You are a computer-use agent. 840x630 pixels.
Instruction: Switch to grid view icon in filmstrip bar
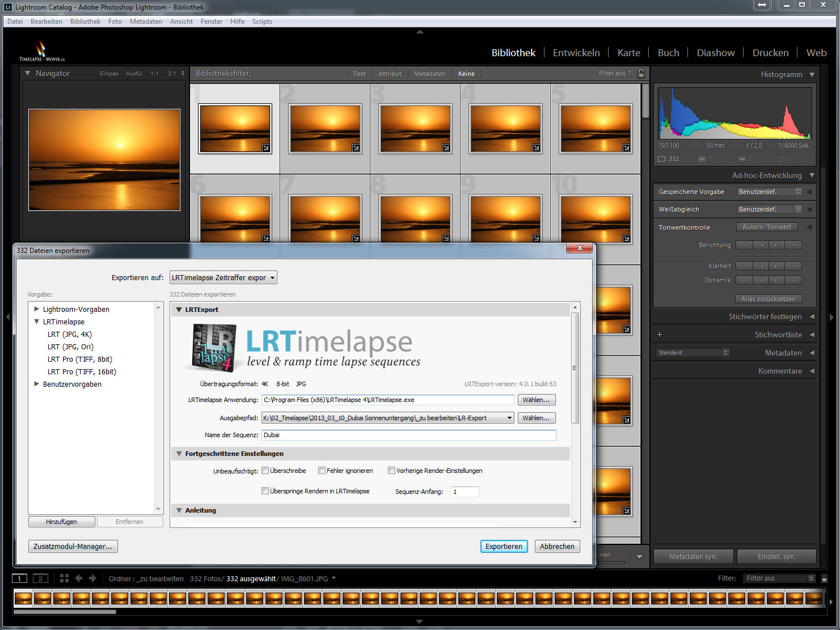(x=64, y=578)
